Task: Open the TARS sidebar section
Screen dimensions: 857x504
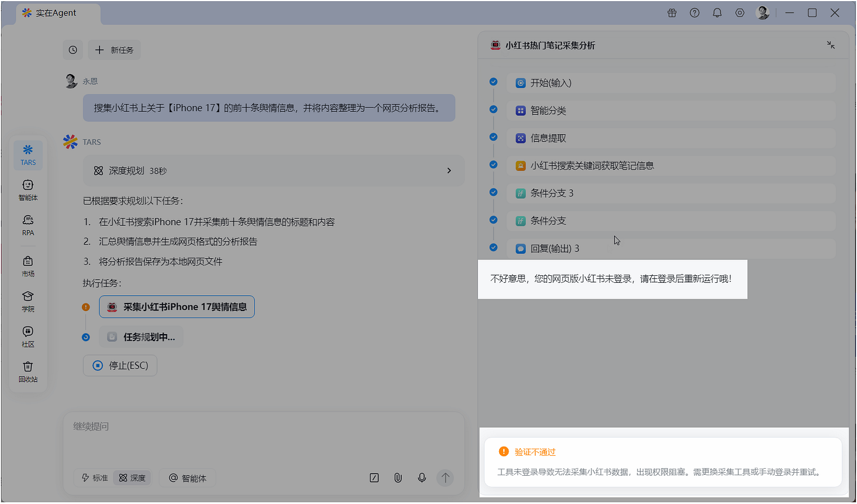Action: click(28, 155)
